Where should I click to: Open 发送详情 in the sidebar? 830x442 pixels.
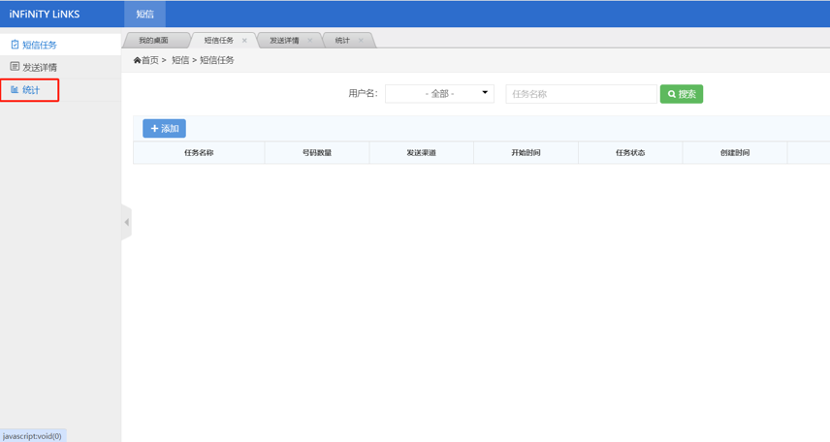tap(39, 67)
